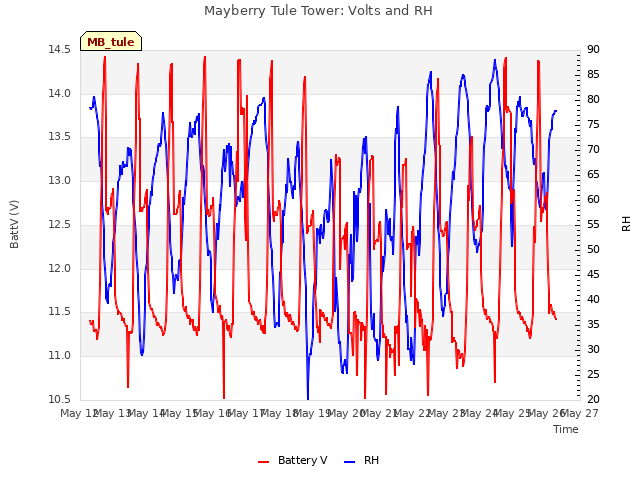640x480 pixels.
Task: Click the 90 tick on RH axis
Action: (x=593, y=50)
